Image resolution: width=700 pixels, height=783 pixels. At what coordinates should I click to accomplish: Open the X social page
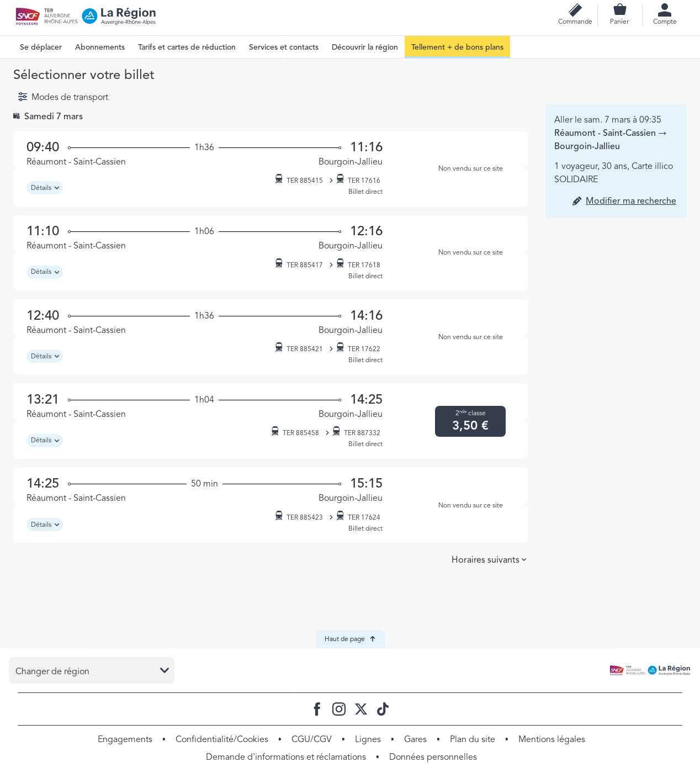(361, 709)
